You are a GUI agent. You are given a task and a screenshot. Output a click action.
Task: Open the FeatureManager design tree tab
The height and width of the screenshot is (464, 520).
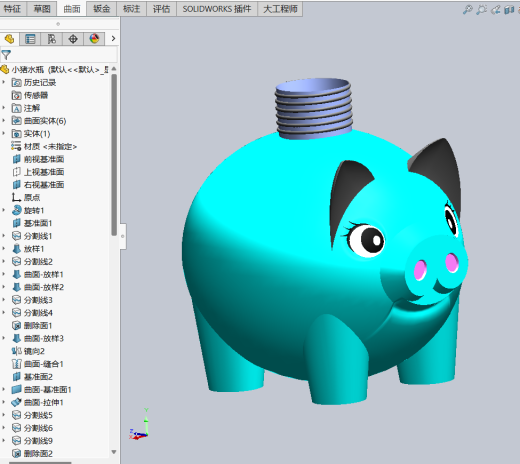coord(9,39)
